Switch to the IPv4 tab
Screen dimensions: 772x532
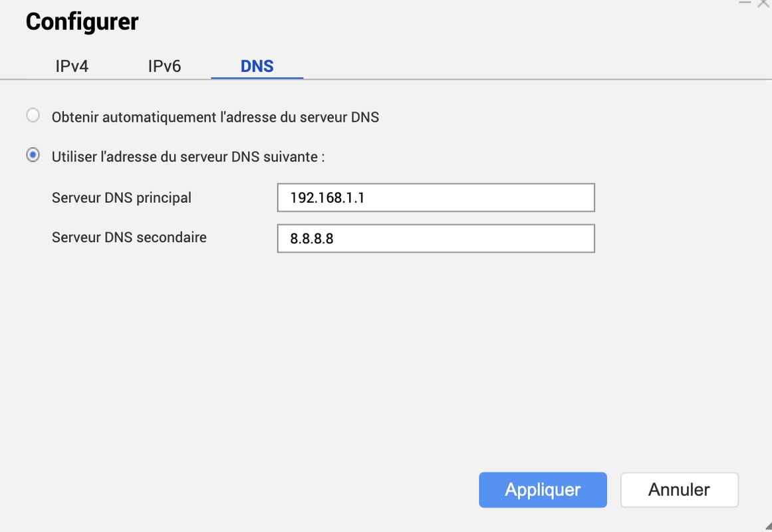[72, 66]
